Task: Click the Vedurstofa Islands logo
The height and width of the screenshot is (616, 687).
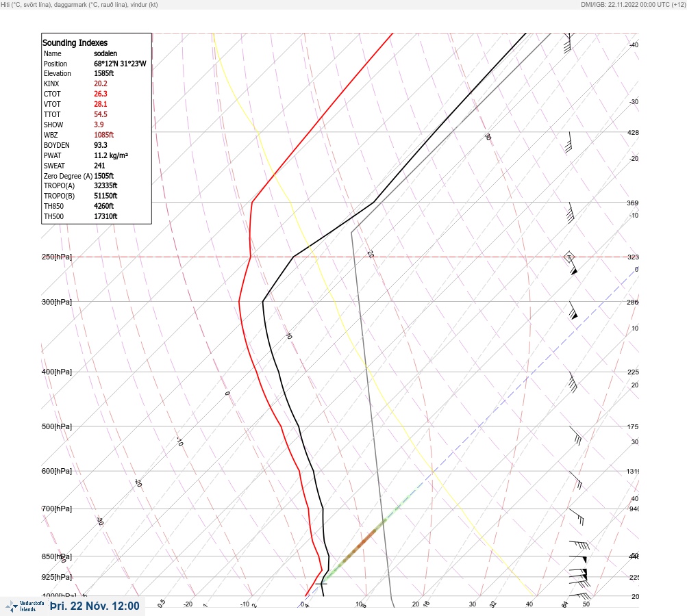Action: (x=25, y=606)
